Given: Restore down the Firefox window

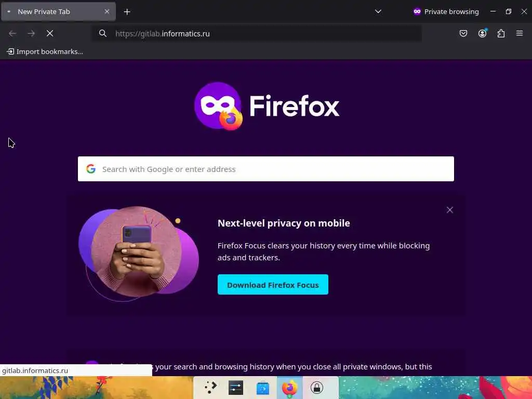Looking at the screenshot, I should pyautogui.click(x=508, y=11).
